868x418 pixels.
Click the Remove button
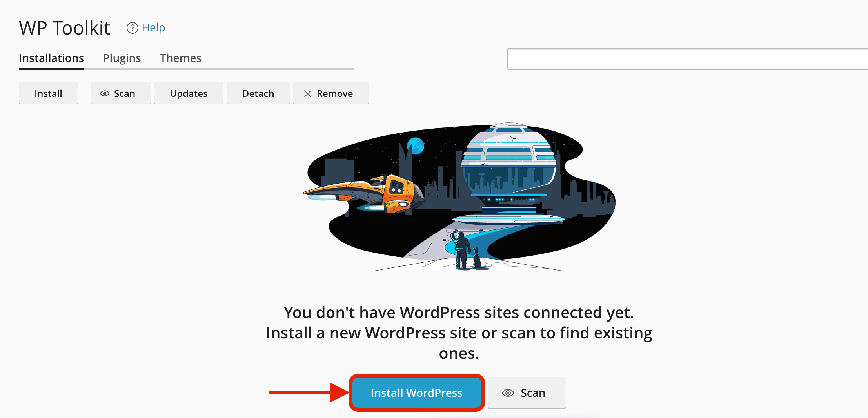pyautogui.click(x=331, y=93)
